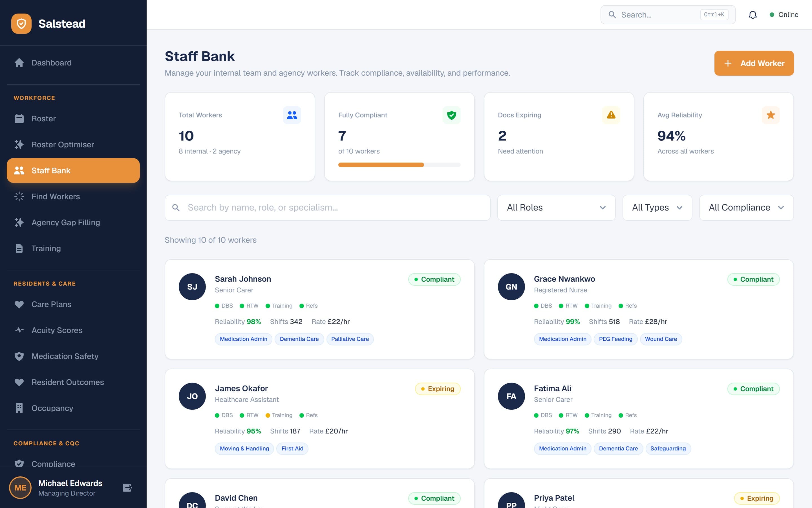Screen dimensions: 812x508
Task: Click the Roster calendar icon
Action: tap(19, 119)
